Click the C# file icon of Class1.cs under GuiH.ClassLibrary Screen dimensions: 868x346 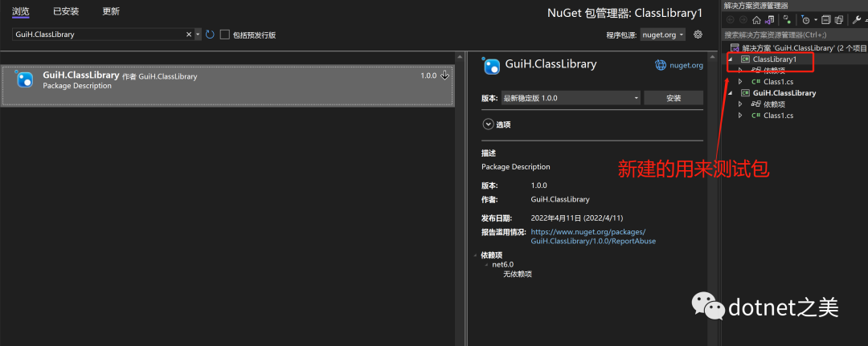coord(756,116)
